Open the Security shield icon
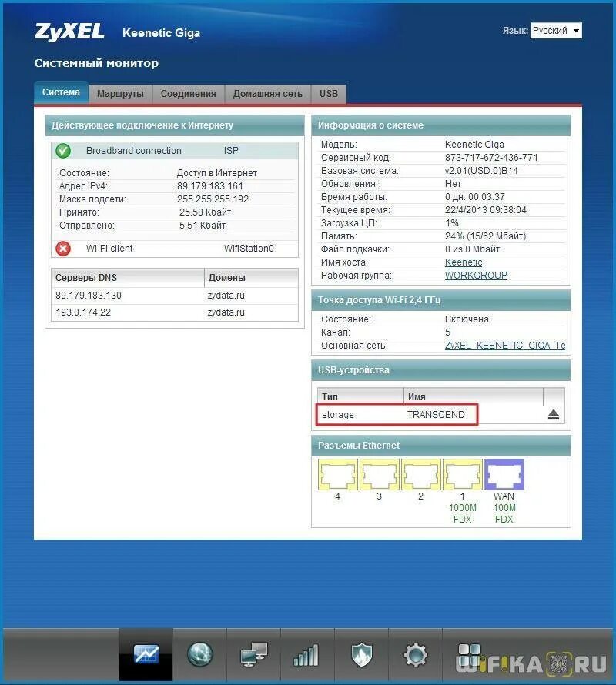This screenshot has height=685, width=616. pyautogui.click(x=362, y=654)
